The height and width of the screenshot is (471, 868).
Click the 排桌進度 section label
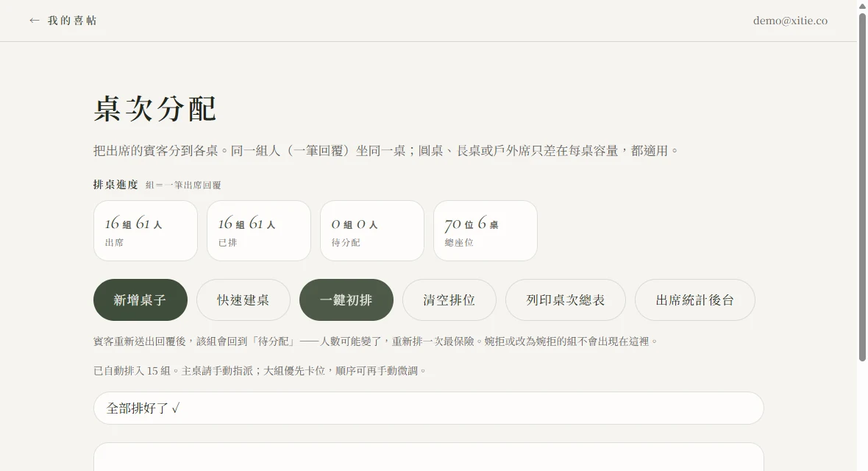pos(115,185)
